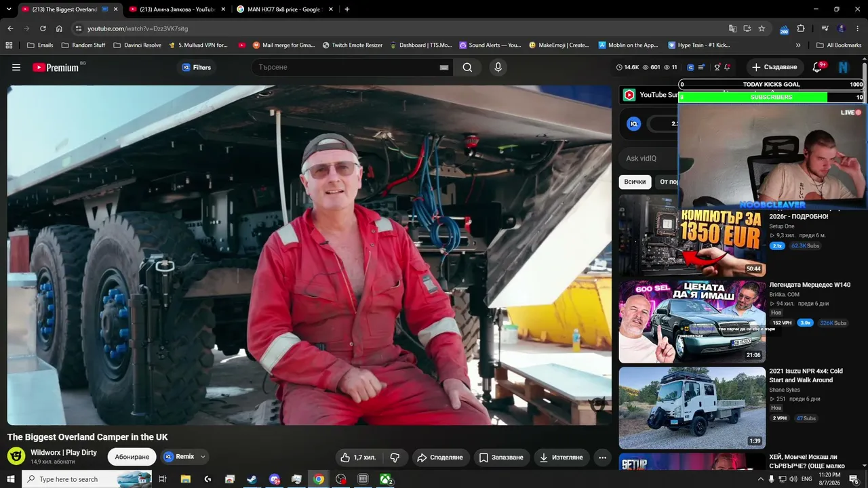Open the Random Stuff bookmark folder
Viewport: 868px width, 488px height.
83,45
